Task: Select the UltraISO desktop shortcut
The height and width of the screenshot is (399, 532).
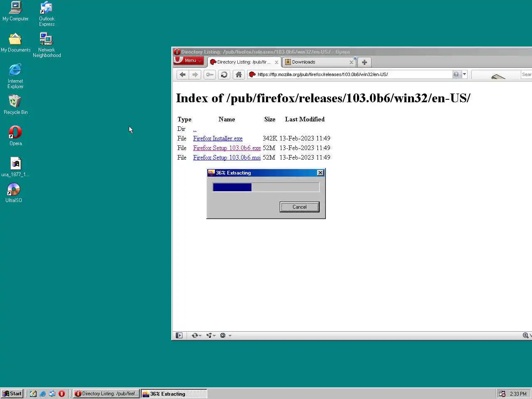Action: (x=14, y=193)
